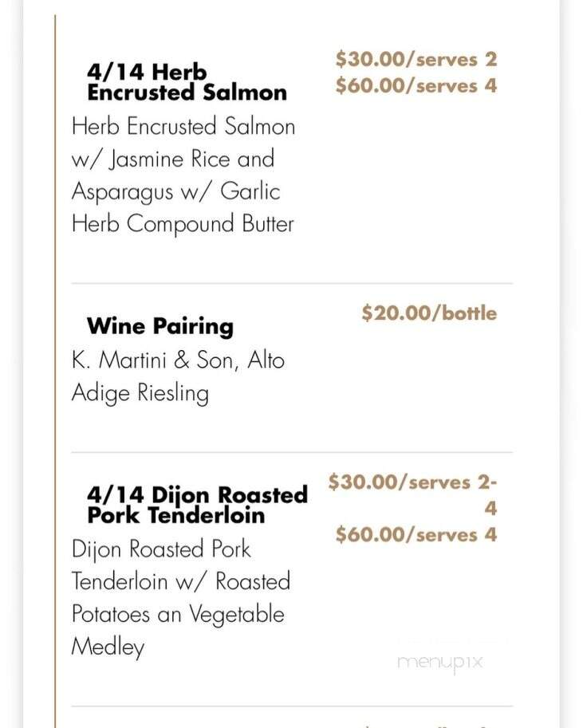Click the Potatoes an Vegetable Medley text
Image resolution: width=583 pixels, height=728 pixels.
click(178, 630)
